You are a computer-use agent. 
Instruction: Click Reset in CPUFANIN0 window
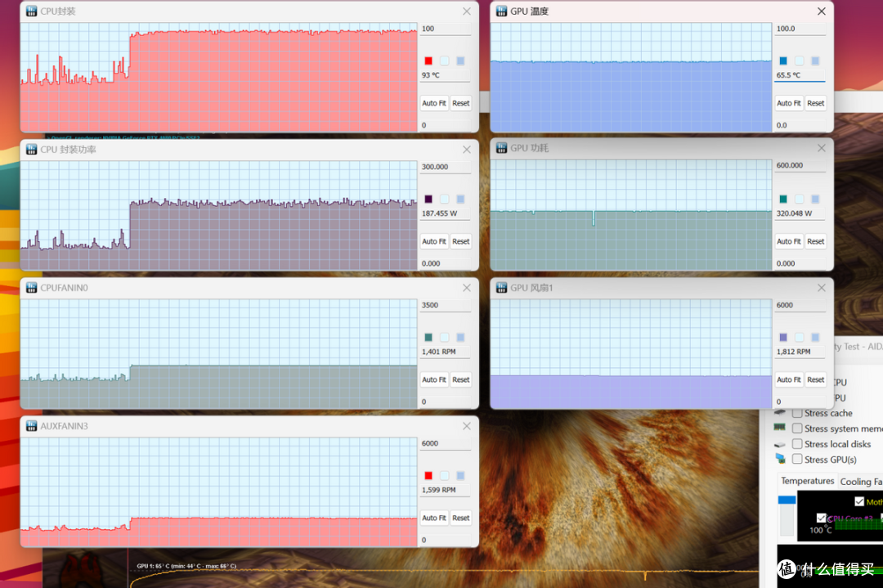pyautogui.click(x=460, y=379)
